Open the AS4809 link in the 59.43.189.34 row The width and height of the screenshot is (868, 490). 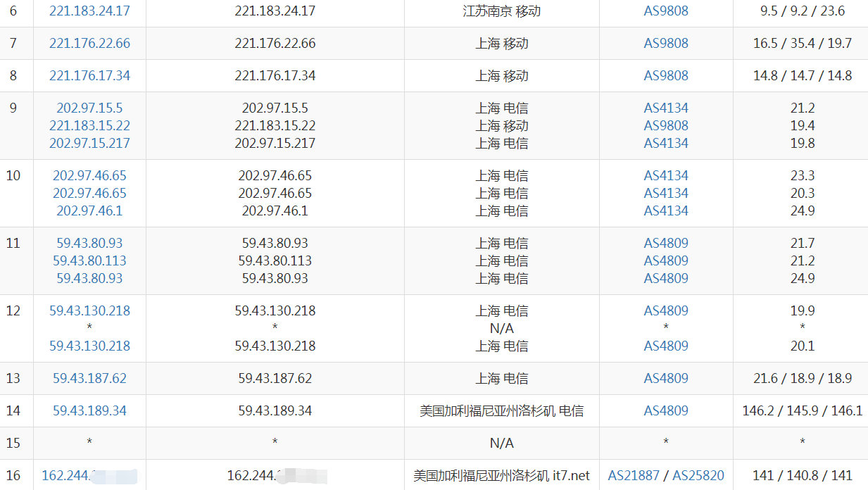pyautogui.click(x=666, y=410)
